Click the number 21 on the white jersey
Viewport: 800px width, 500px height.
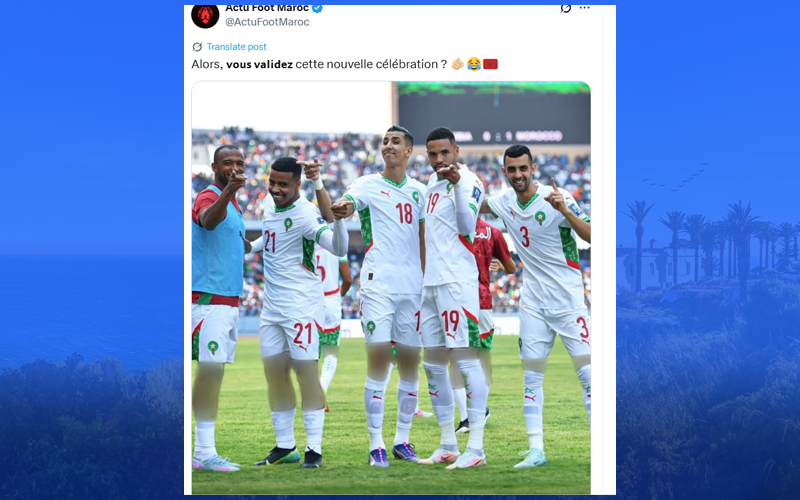[270, 241]
